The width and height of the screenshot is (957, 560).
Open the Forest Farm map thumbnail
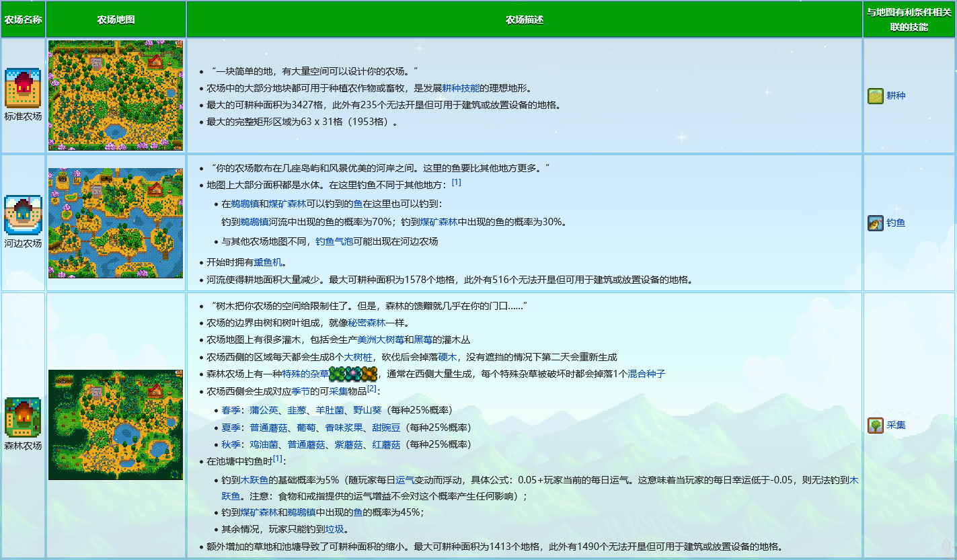115,425
